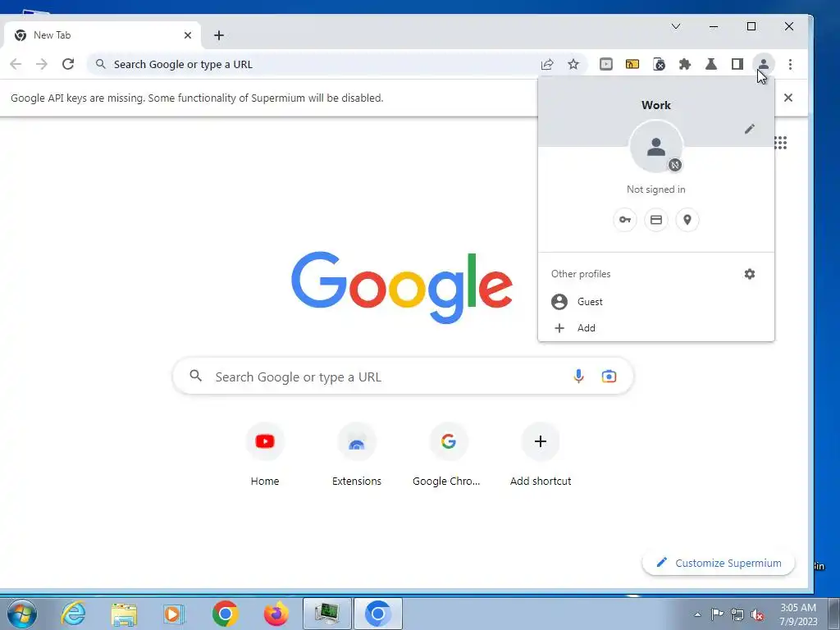Click the Action Center flag icon
The height and width of the screenshot is (630, 840).
pos(717,614)
